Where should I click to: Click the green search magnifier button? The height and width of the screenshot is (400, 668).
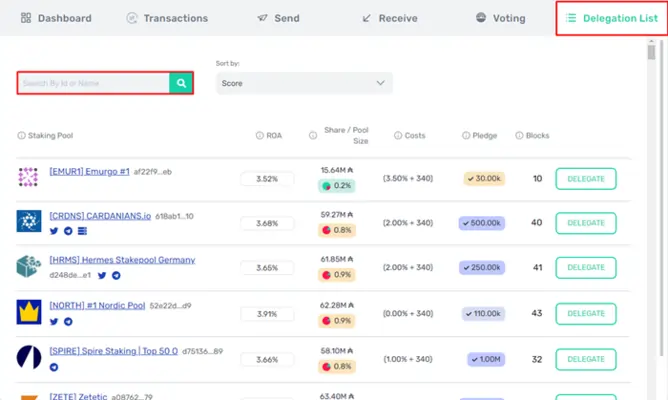[x=181, y=83]
